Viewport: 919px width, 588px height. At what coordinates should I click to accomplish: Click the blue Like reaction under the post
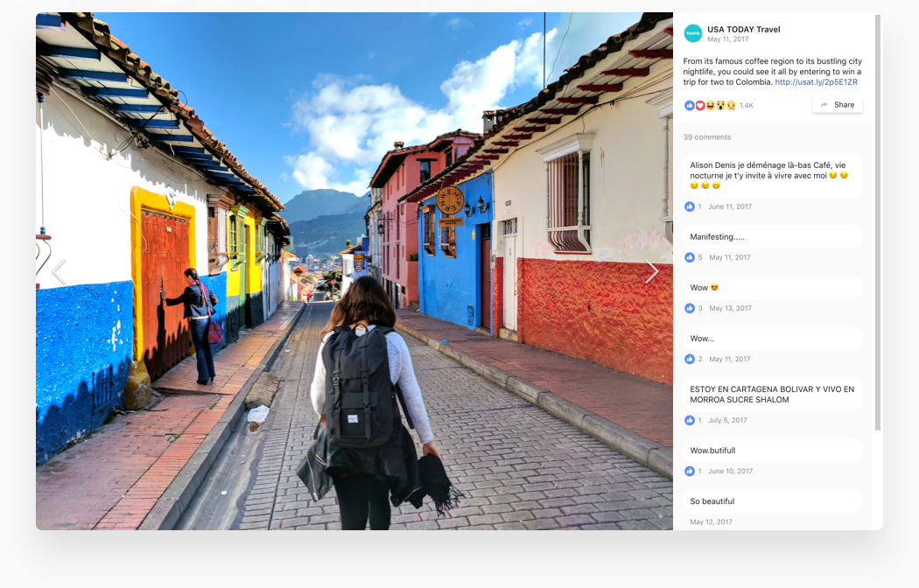pyautogui.click(x=689, y=105)
